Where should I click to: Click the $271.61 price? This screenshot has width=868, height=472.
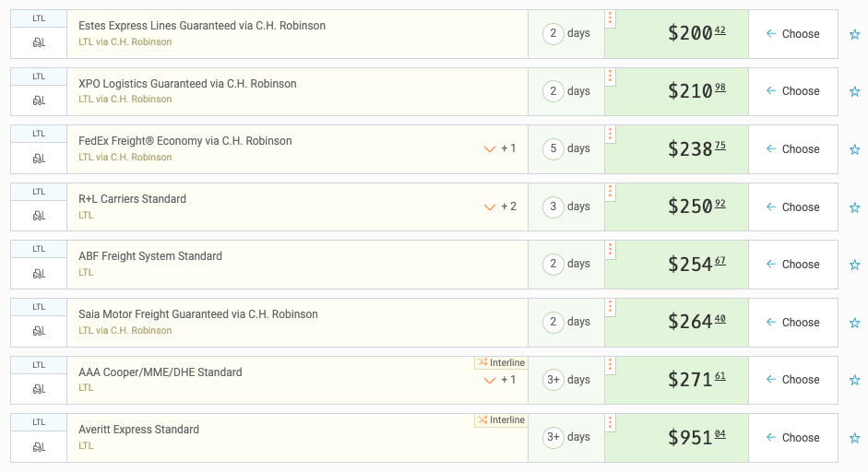[696, 380]
